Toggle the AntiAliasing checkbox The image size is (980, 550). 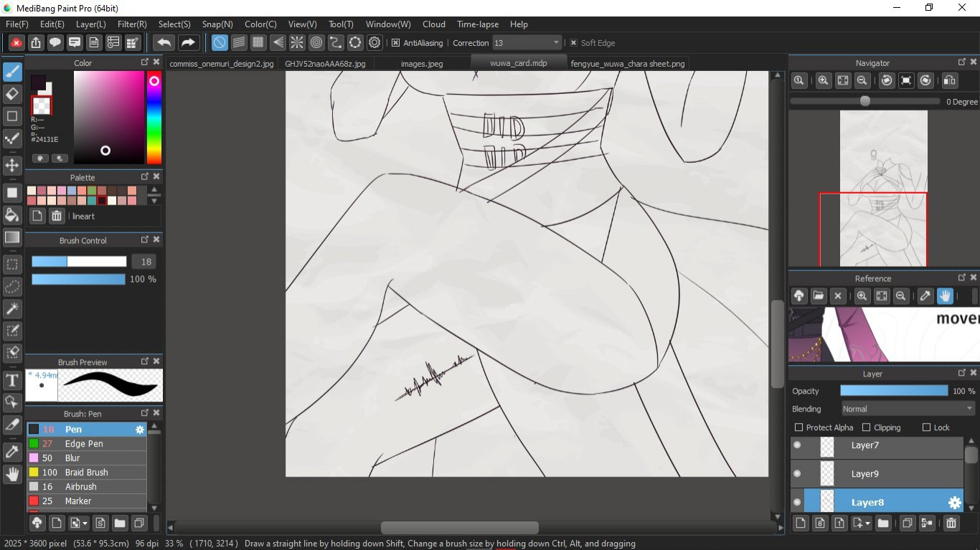tap(395, 43)
